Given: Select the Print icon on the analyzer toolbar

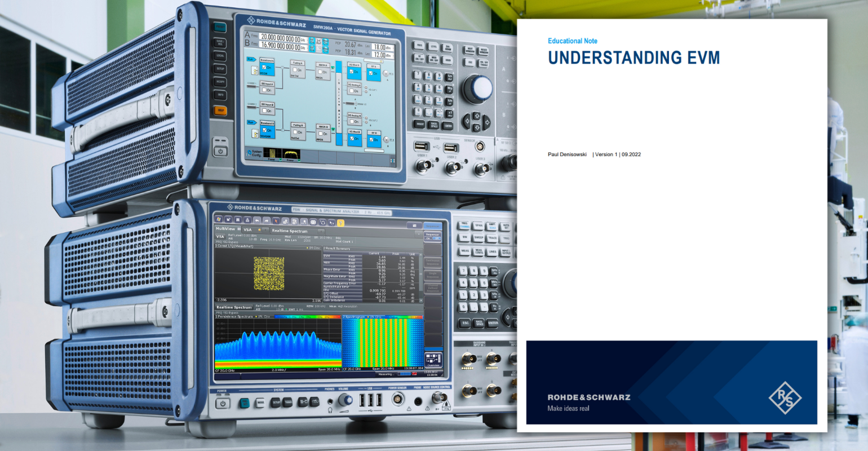Looking at the screenshot, I should (x=249, y=220).
